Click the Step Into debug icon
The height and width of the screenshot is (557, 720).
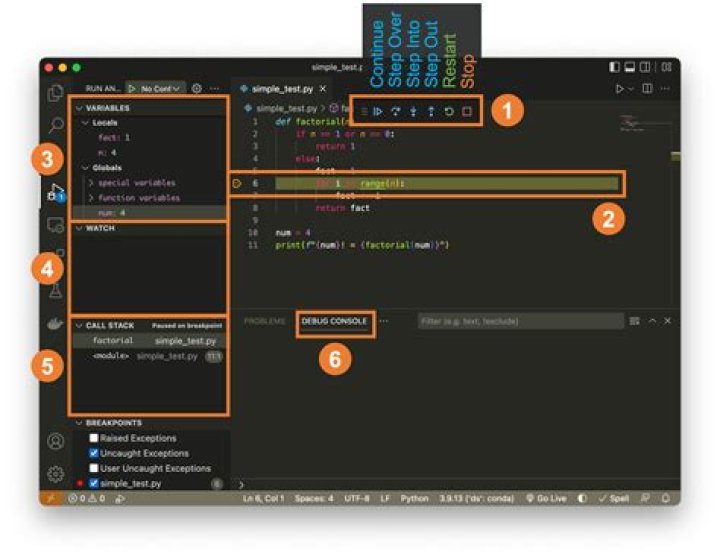tap(412, 112)
